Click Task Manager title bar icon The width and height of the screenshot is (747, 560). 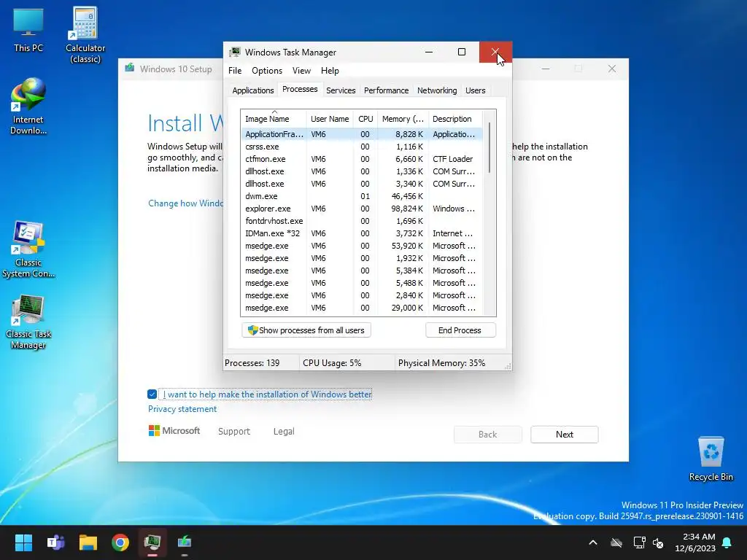click(x=235, y=52)
